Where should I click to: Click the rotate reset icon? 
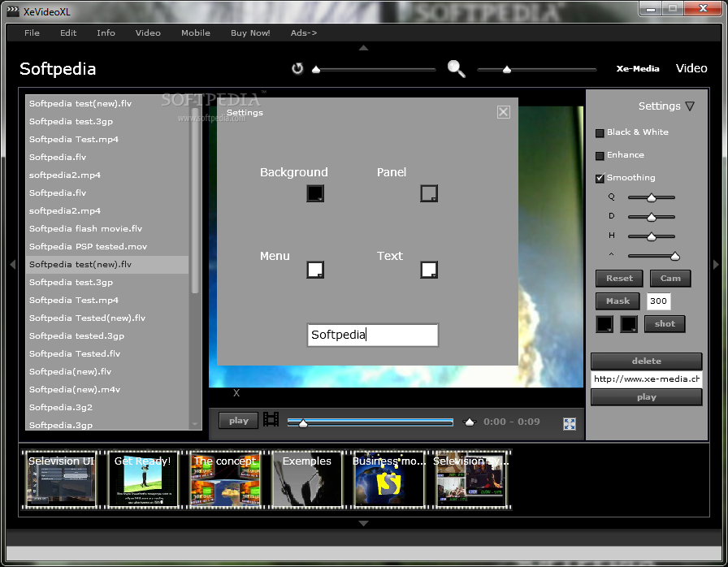(x=297, y=69)
